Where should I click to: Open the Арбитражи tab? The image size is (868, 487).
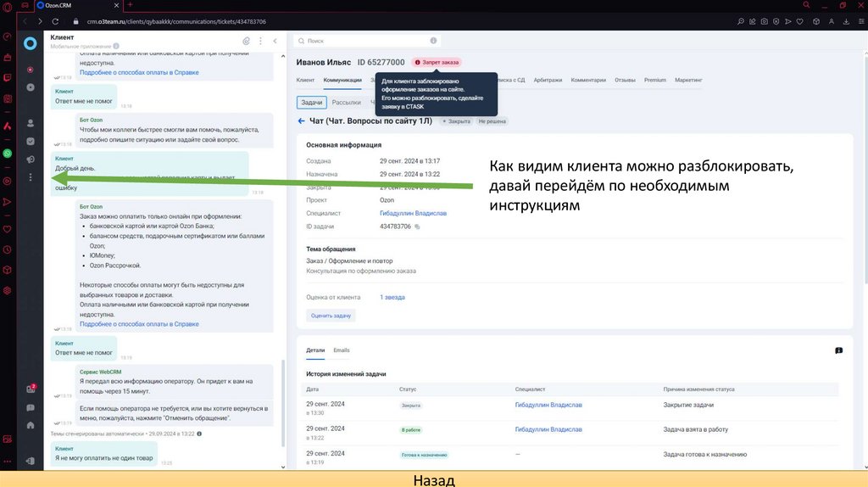click(548, 80)
